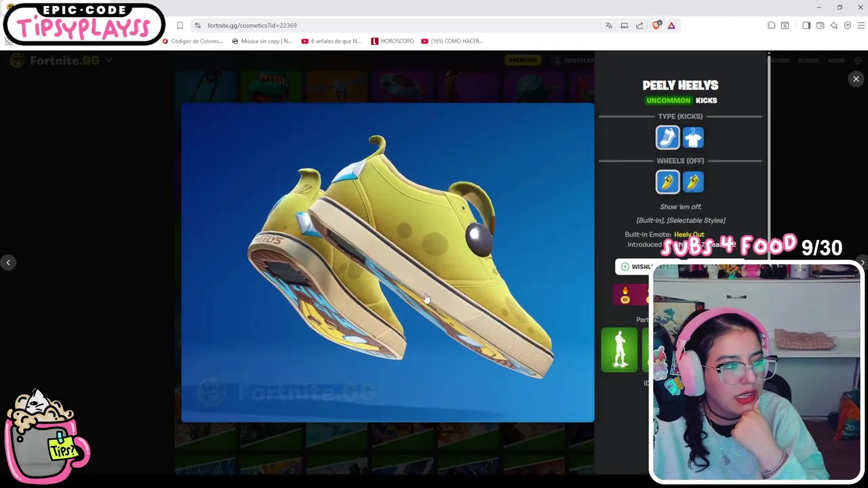
Task: Toggle the browser sidebar panel icon
Action: tap(806, 25)
